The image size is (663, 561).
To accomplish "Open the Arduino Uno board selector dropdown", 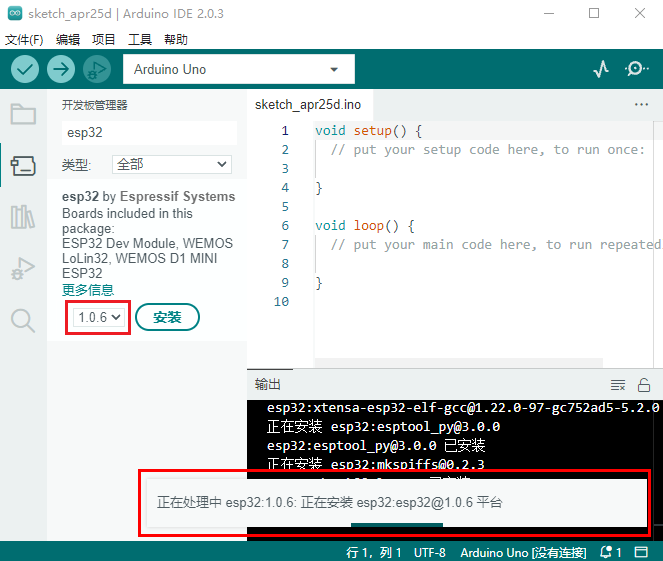I will pos(237,69).
